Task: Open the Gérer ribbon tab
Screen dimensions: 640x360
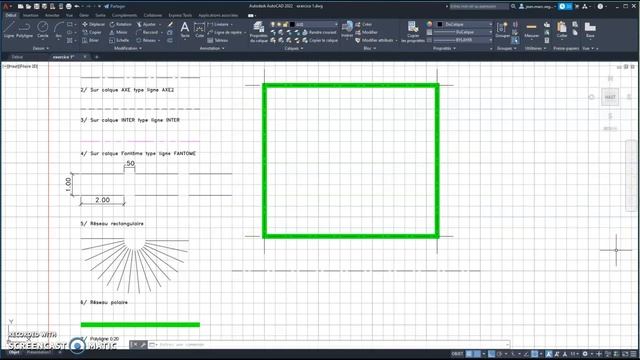Action: pyautogui.click(x=84, y=15)
